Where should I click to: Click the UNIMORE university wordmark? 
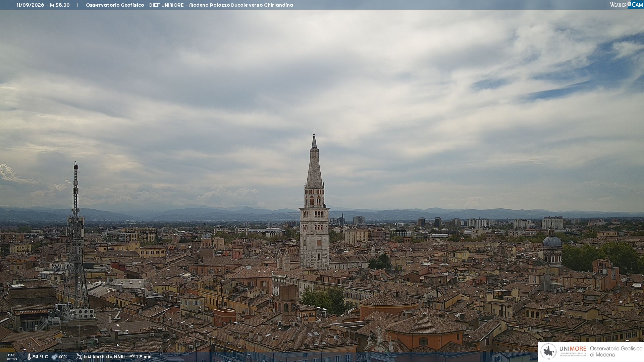coord(573,349)
